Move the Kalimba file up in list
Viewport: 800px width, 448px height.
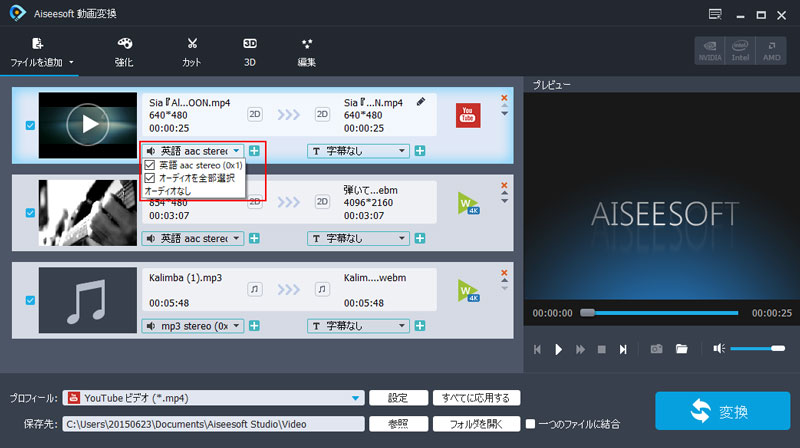pos(504,281)
